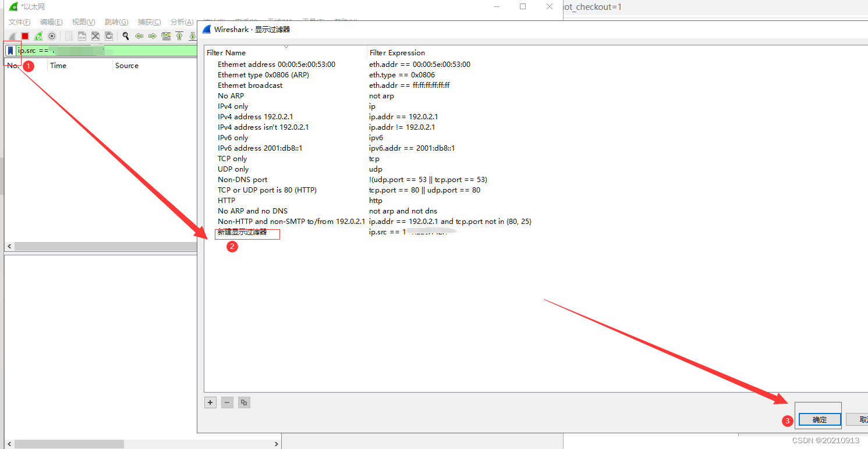Click the start capture shark fin icon

tap(12, 36)
